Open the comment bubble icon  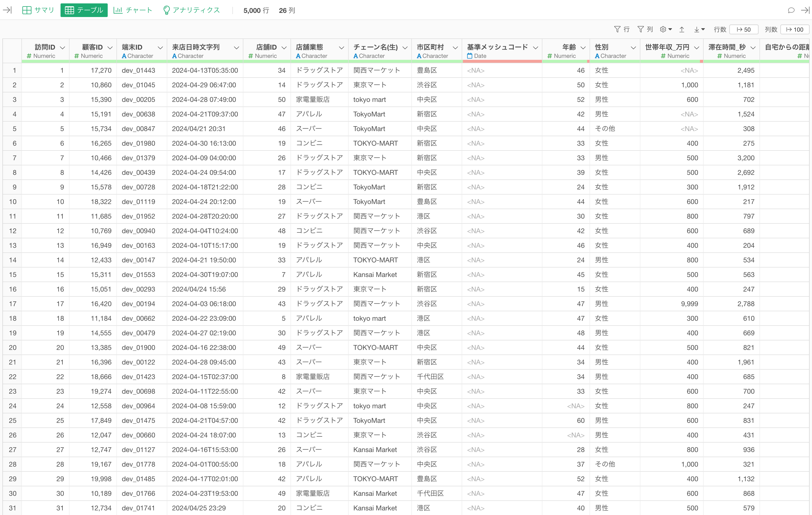[x=791, y=10]
